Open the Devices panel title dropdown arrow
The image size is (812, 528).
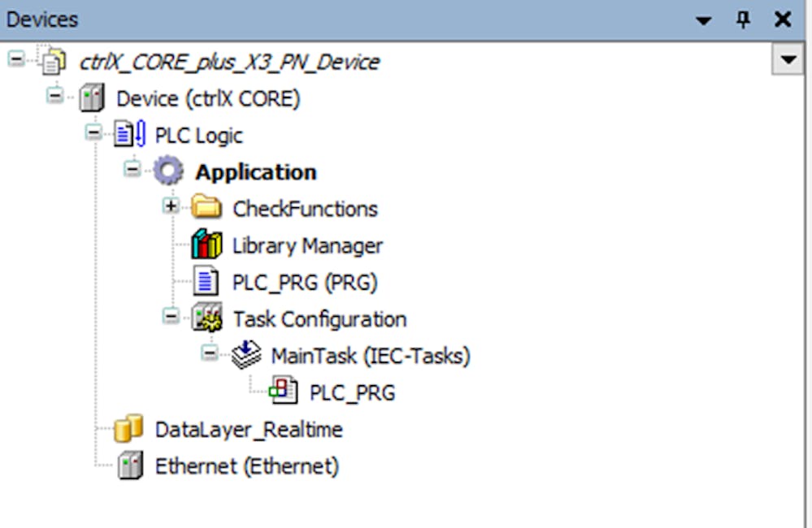(703, 20)
